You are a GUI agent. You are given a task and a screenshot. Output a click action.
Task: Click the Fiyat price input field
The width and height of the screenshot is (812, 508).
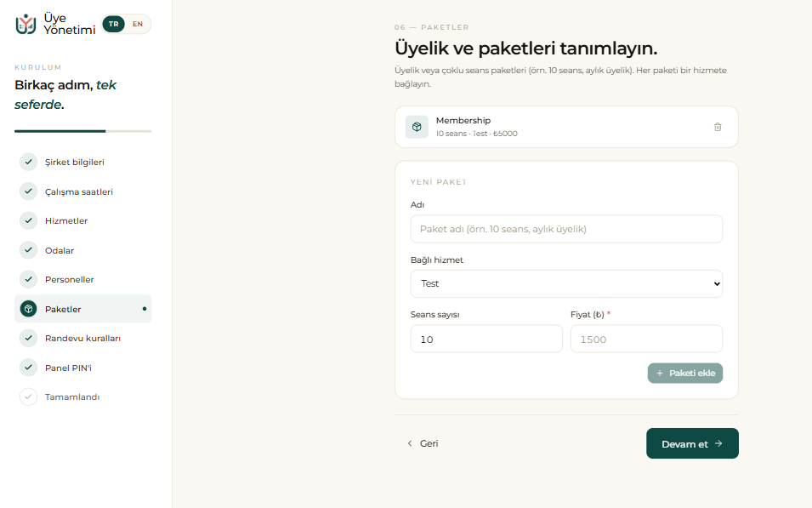click(x=646, y=339)
